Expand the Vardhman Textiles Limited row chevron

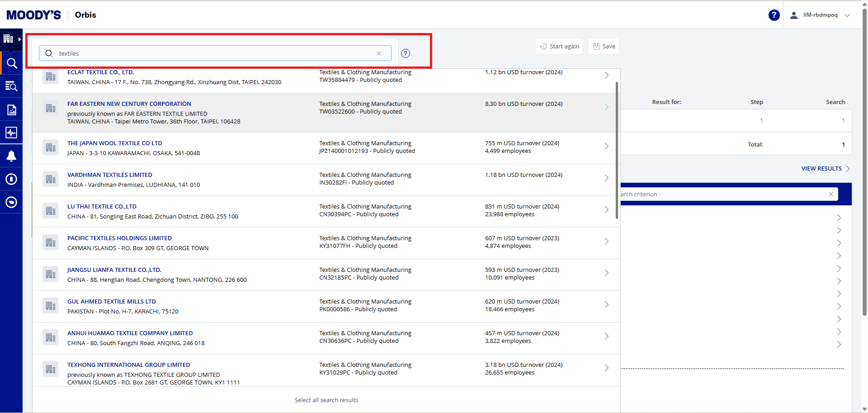607,178
